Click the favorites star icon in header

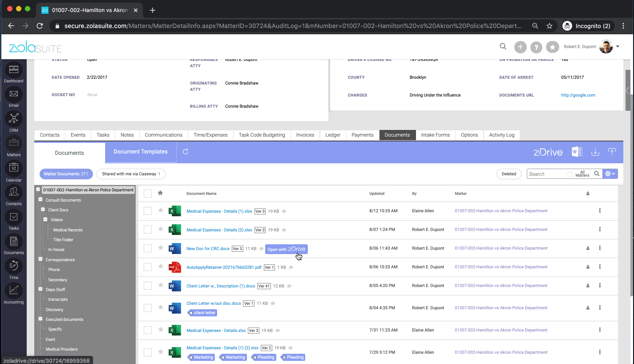click(x=553, y=47)
